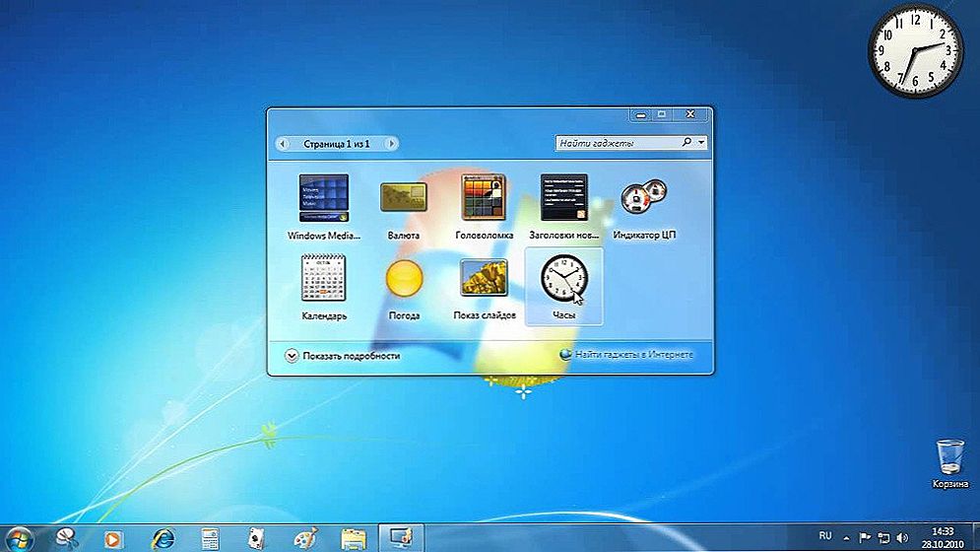Viewport: 980px width, 552px height.
Task: Show hidden tray icons arrow
Action: tap(846, 538)
